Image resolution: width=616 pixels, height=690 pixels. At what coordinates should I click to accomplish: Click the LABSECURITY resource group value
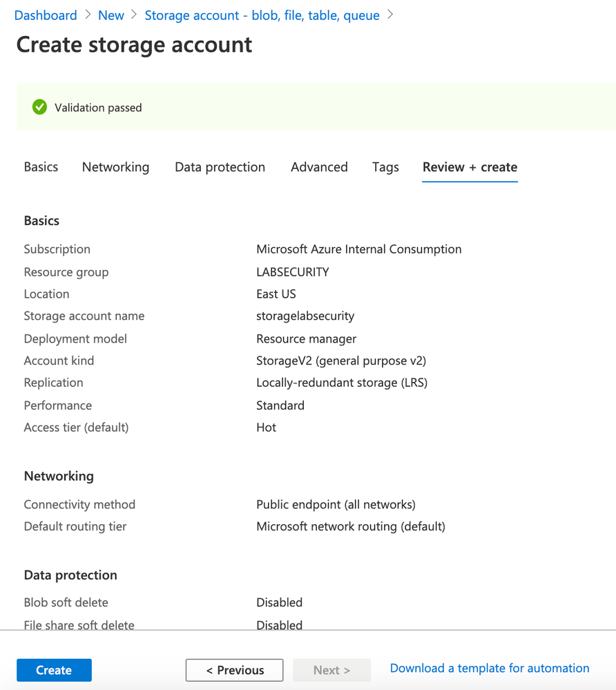(x=293, y=272)
